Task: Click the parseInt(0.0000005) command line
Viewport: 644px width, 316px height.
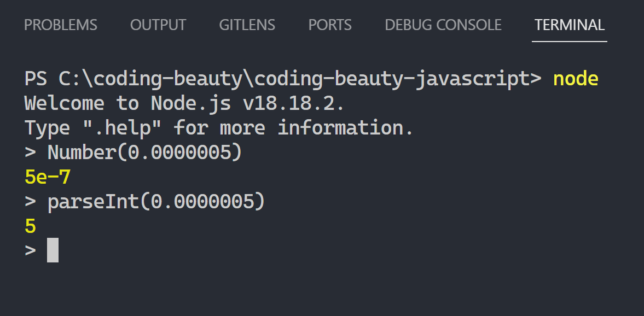Action: point(145,202)
